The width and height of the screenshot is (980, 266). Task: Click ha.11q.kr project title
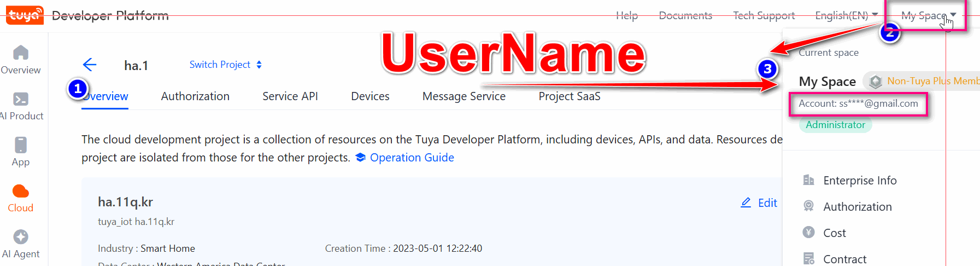point(125,202)
